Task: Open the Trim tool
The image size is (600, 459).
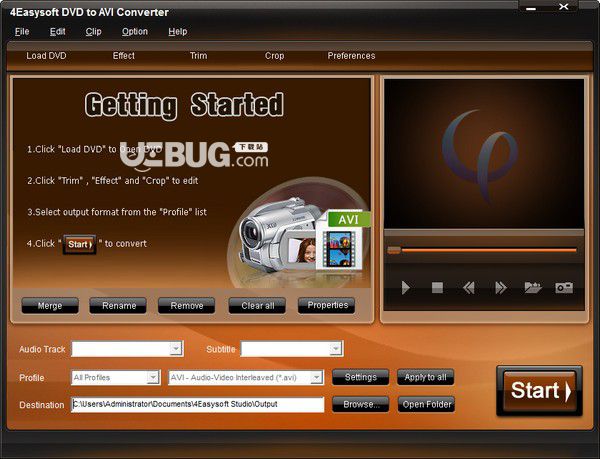Action: tap(199, 56)
